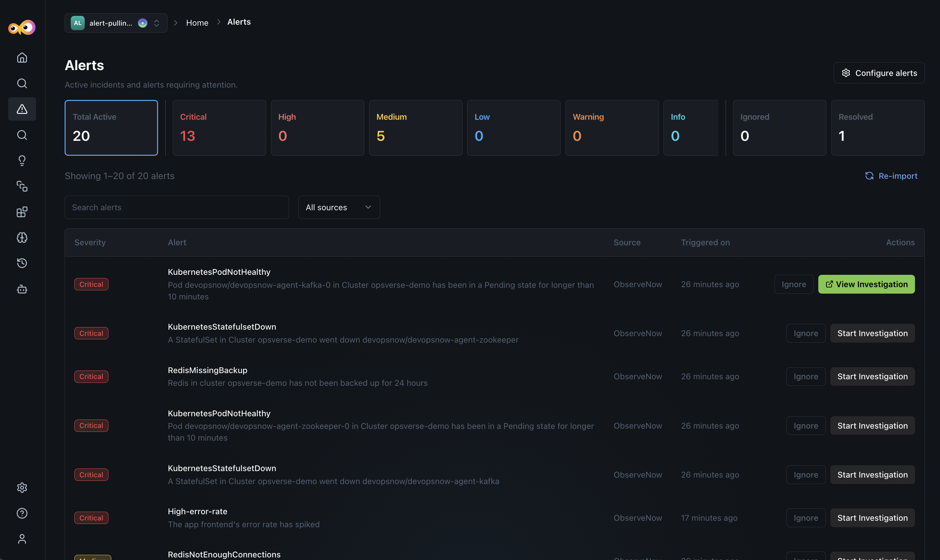Open the settings gear icon in sidebar

click(22, 488)
